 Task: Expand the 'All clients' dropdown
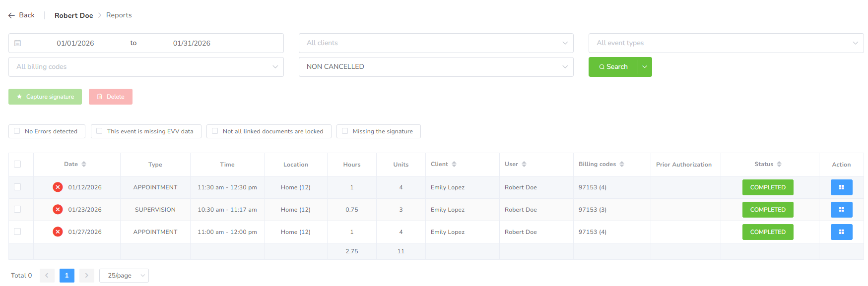coord(436,43)
